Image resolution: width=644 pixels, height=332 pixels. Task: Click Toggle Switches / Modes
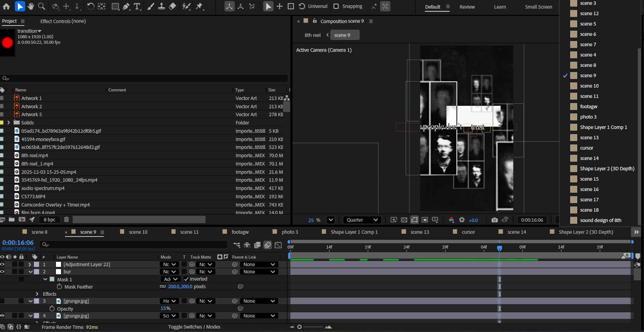tap(194, 327)
